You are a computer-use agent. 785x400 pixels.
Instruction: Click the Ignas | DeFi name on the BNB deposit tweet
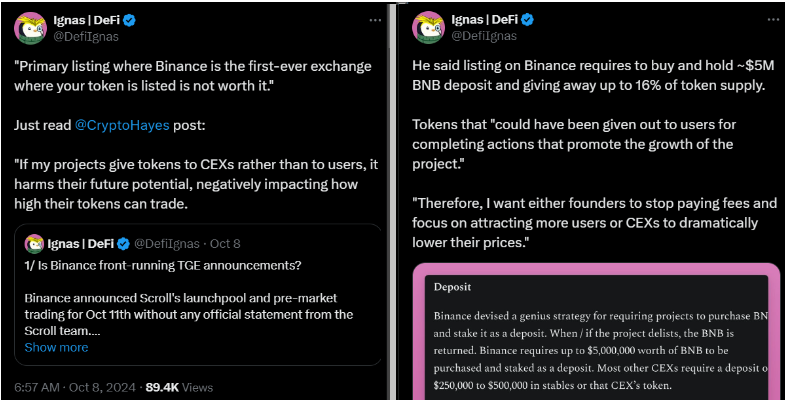pos(485,21)
